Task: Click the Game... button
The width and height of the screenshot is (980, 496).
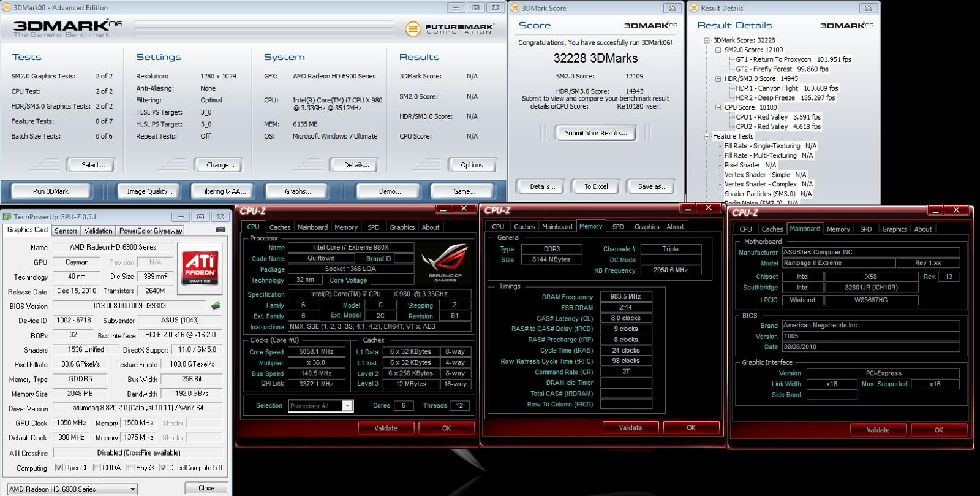Action: tap(464, 191)
